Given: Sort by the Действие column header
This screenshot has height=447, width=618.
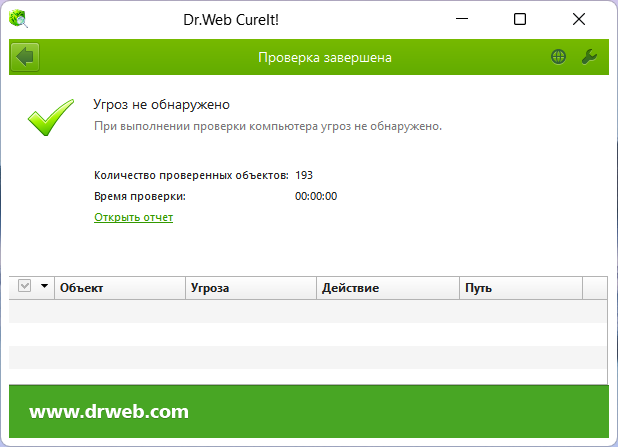Looking at the screenshot, I should pyautogui.click(x=388, y=288).
